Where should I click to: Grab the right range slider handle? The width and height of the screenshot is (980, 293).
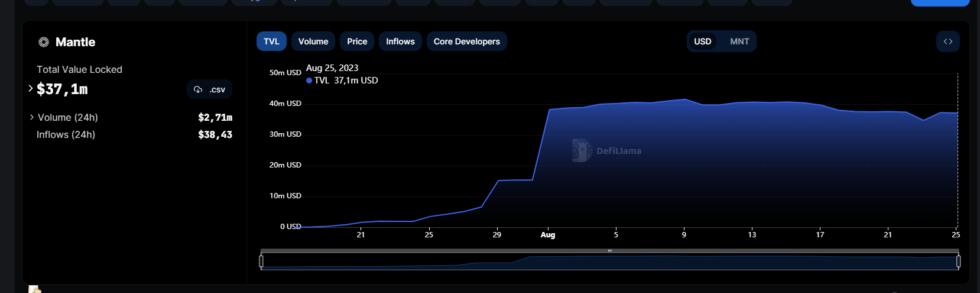(958, 261)
